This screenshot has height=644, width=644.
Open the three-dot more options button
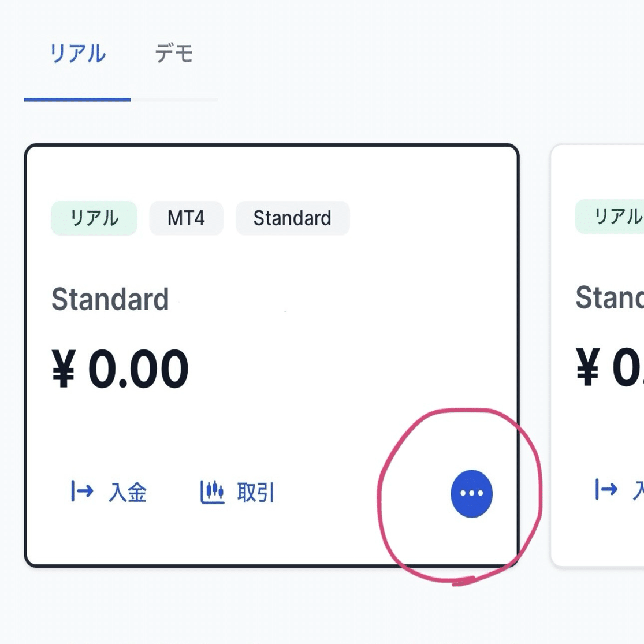coord(471,493)
